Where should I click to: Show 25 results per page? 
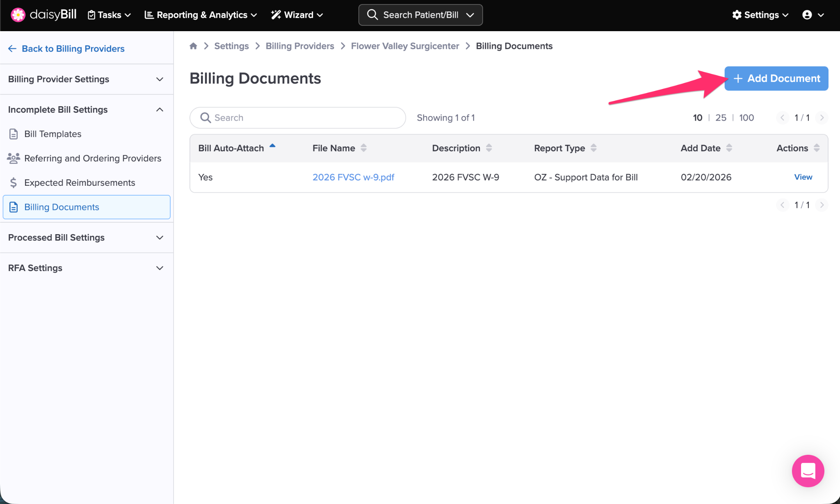(x=721, y=118)
